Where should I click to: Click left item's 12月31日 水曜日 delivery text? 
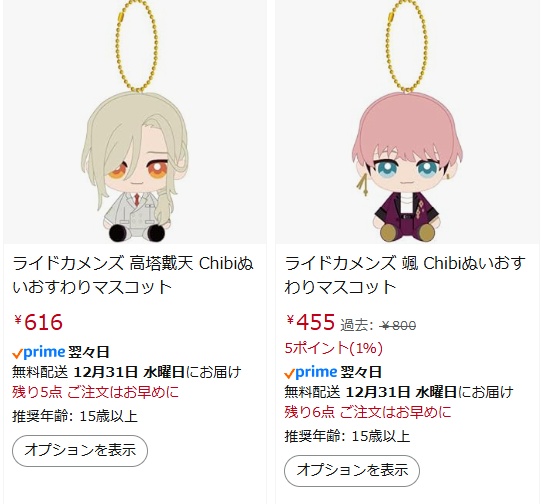tap(129, 372)
